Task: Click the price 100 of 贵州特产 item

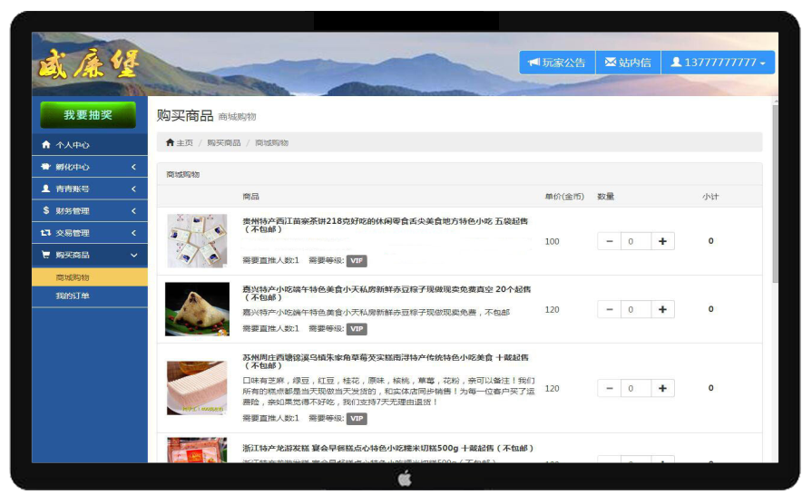Action: tap(552, 242)
